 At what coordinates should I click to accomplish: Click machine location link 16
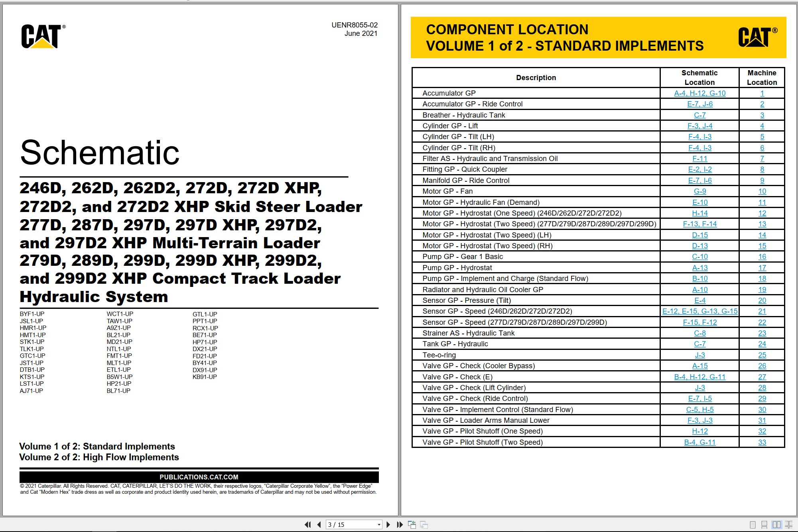pos(762,257)
